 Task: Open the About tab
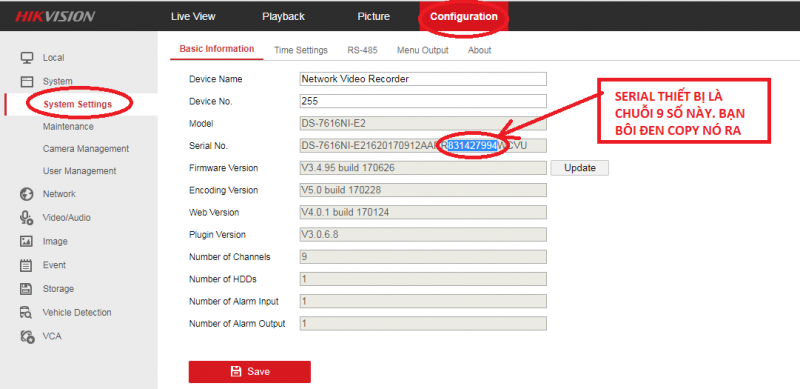point(480,50)
